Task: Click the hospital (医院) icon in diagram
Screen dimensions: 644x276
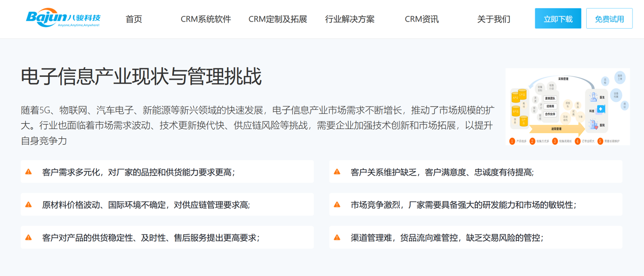Action: click(594, 124)
